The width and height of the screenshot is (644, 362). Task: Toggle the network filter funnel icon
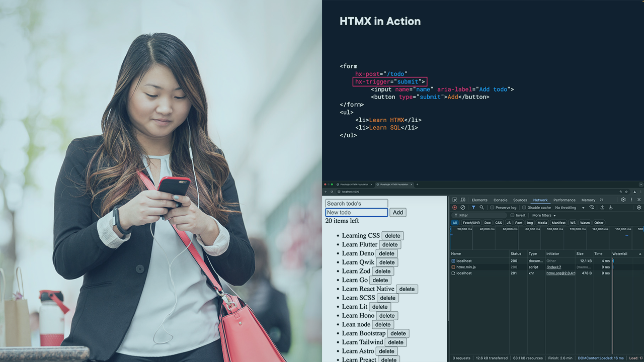point(473,208)
